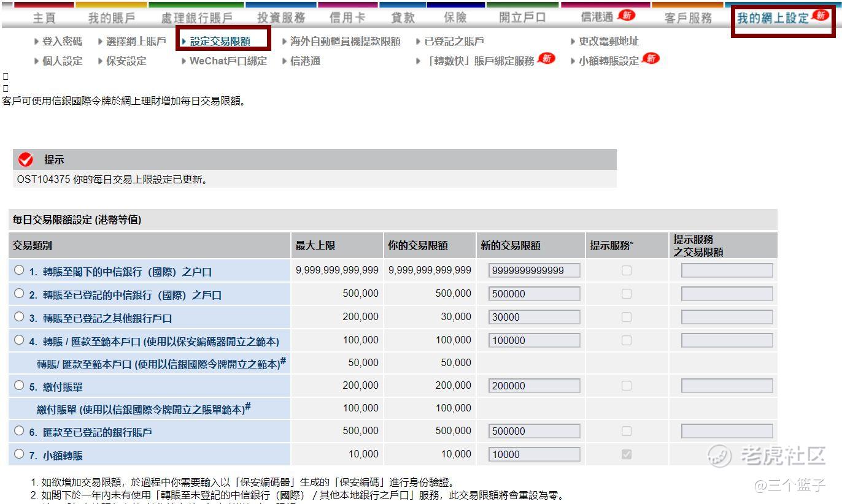Click new limit field showing 30000

[x=534, y=317]
